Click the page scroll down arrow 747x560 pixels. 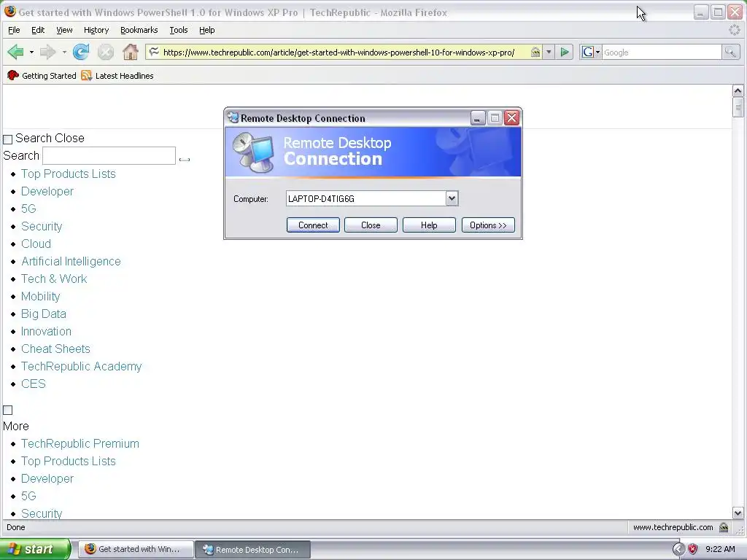pos(738,513)
